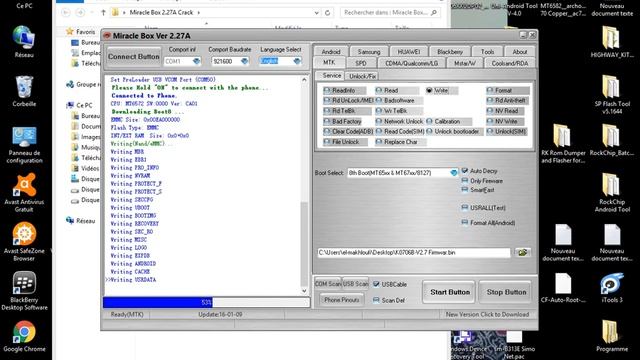
Task: Select Favoris in Explorer sidebar
Action: (85, 31)
